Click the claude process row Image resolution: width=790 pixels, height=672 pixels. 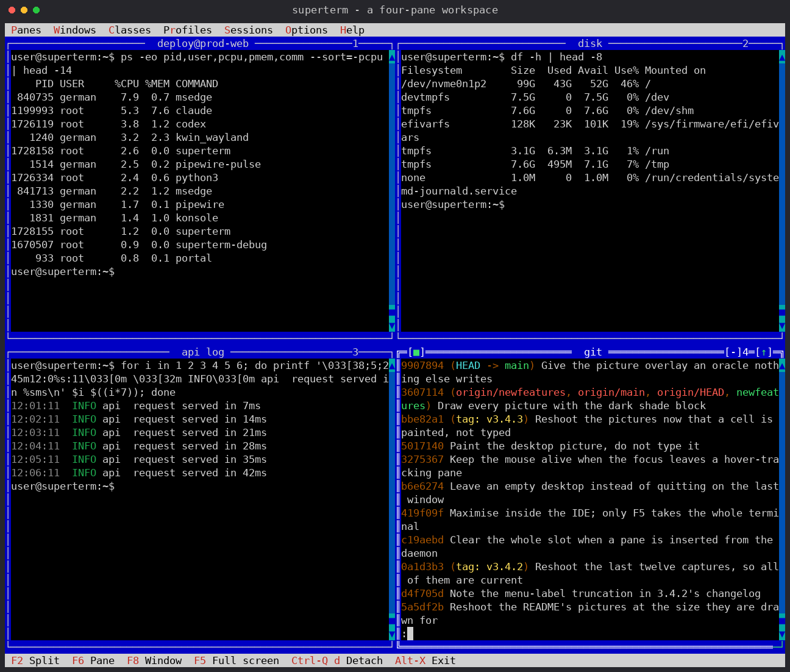coord(112,110)
